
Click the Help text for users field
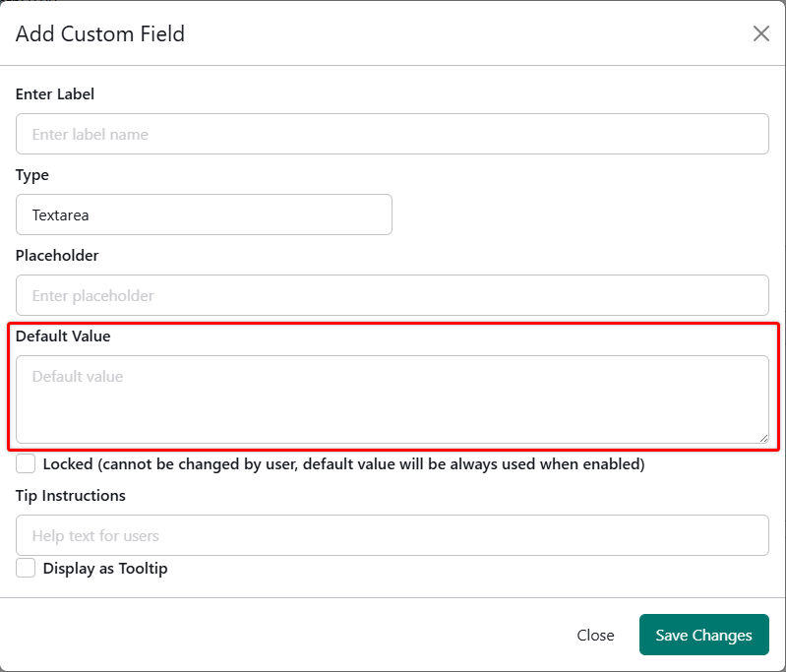pos(392,535)
